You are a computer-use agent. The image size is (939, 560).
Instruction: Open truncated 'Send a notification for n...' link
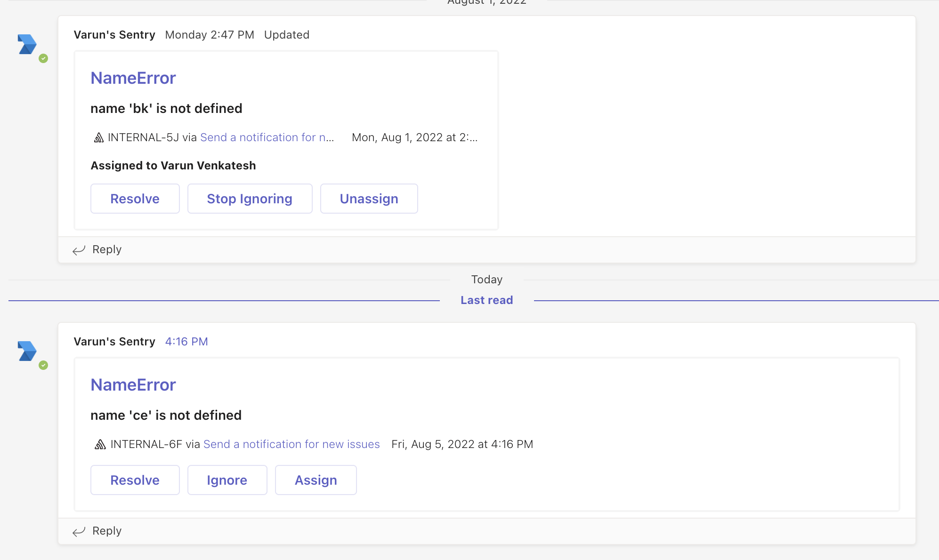(x=267, y=137)
